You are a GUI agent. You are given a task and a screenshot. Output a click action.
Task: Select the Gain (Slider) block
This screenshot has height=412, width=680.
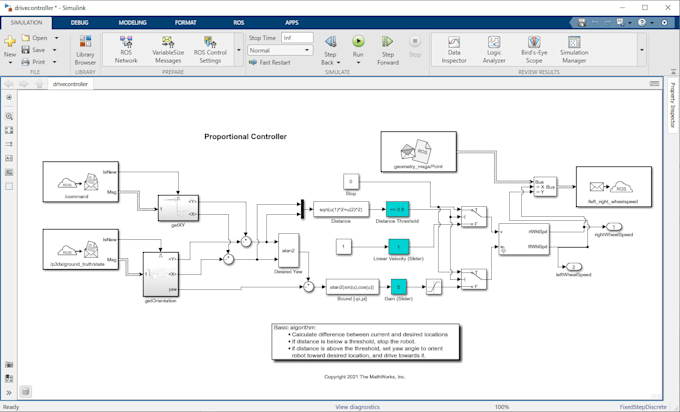(x=399, y=287)
